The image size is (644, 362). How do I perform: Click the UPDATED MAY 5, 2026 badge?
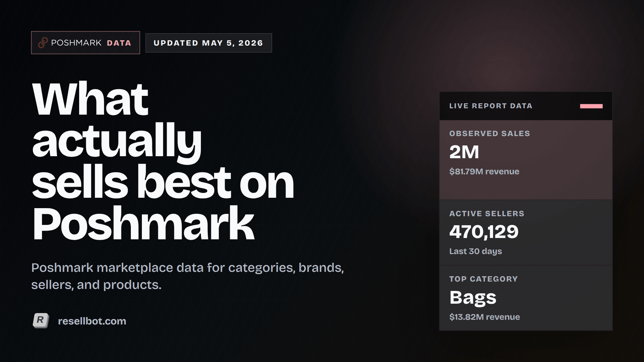(x=209, y=43)
